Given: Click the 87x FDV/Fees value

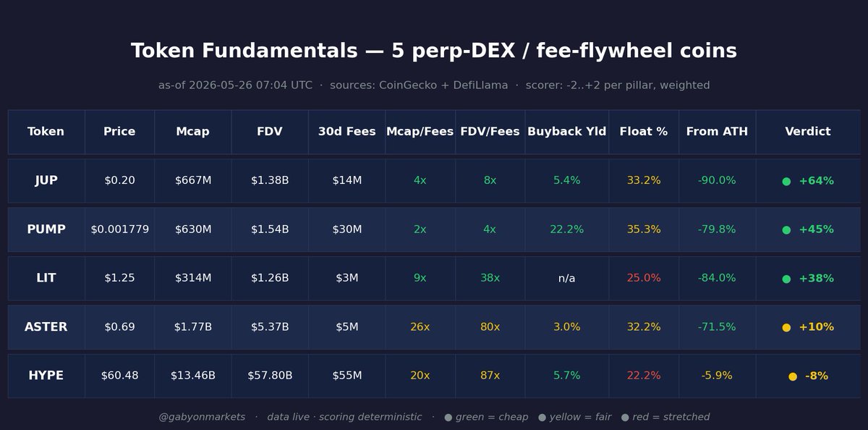Looking at the screenshot, I should pyautogui.click(x=490, y=376).
